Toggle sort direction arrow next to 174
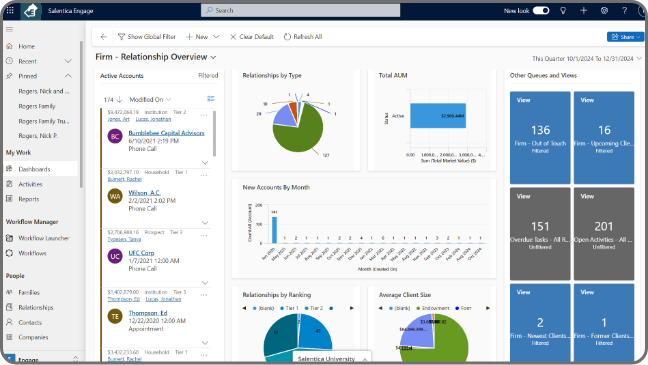648x365 pixels. (119, 99)
